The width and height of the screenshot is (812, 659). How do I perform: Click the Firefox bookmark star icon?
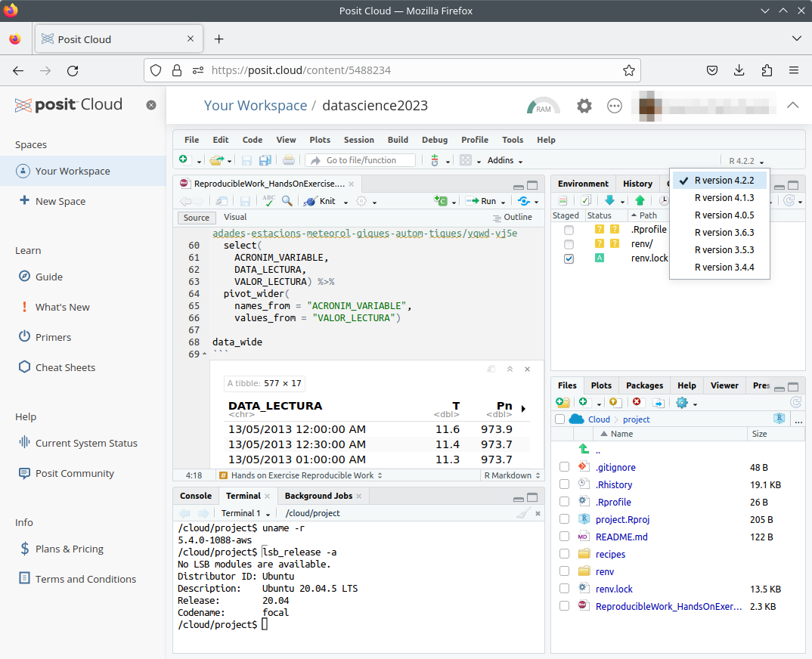(x=629, y=70)
